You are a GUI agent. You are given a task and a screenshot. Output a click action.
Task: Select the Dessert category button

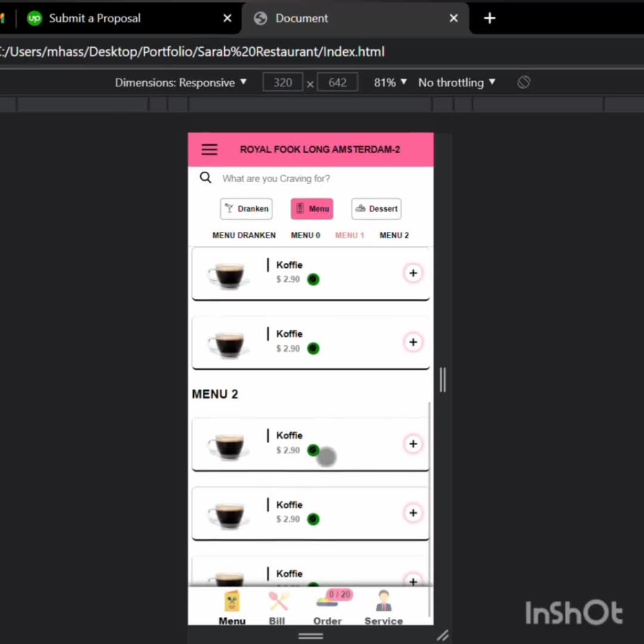376,208
